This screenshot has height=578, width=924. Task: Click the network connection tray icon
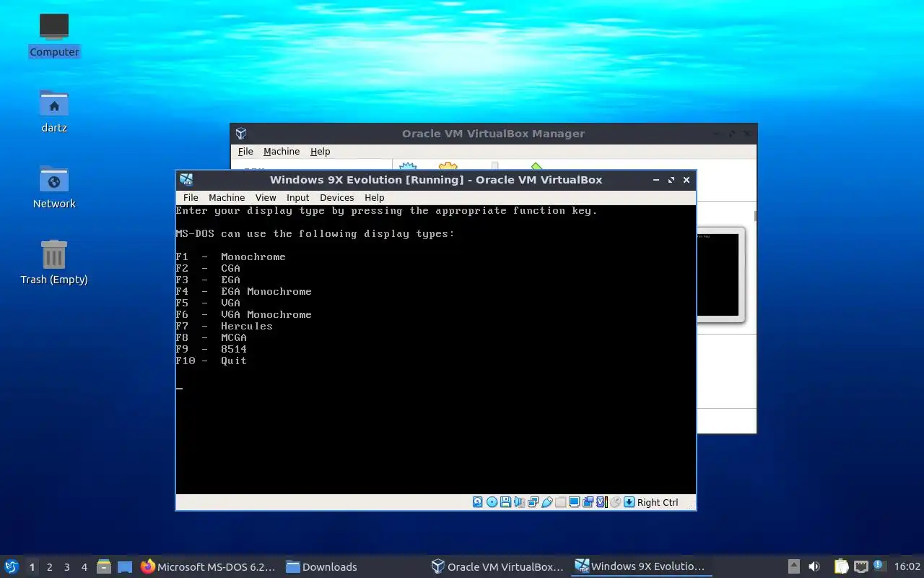(860, 567)
